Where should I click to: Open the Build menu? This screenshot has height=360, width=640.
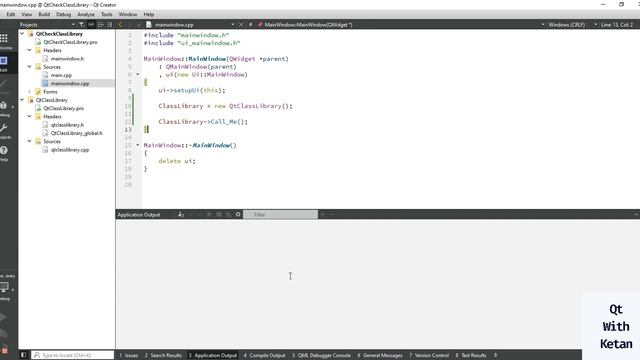pos(44,14)
